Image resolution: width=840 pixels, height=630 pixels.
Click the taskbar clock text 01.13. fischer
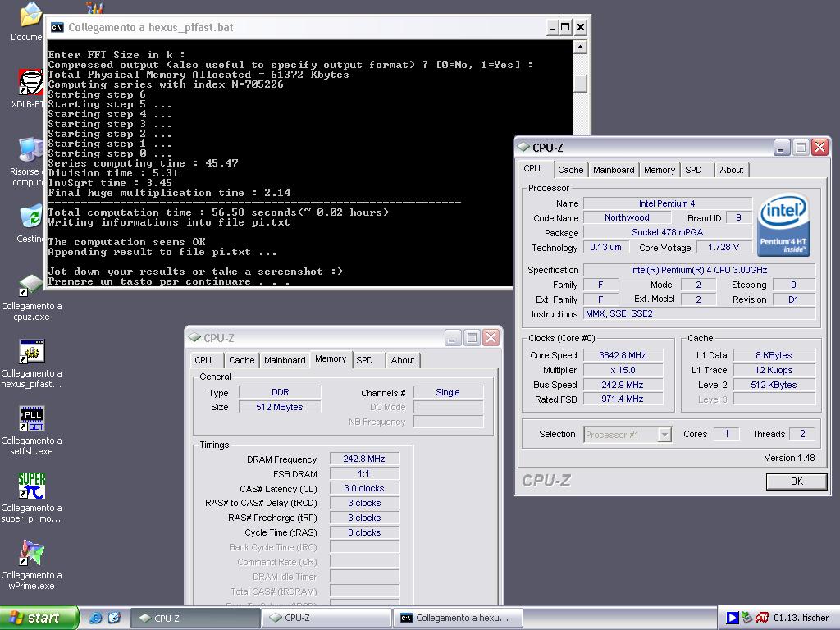pos(801,618)
